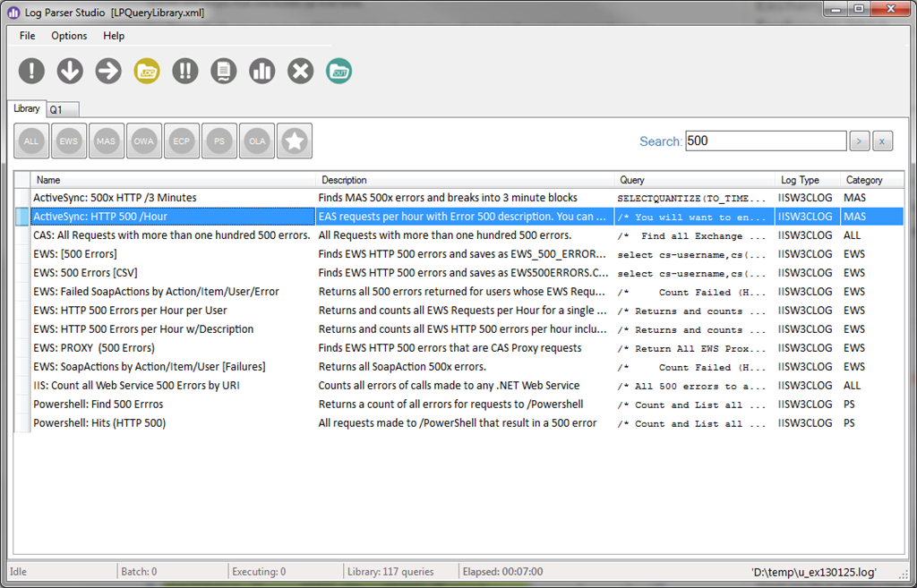Click the bar chart toolbar icon

click(262, 72)
